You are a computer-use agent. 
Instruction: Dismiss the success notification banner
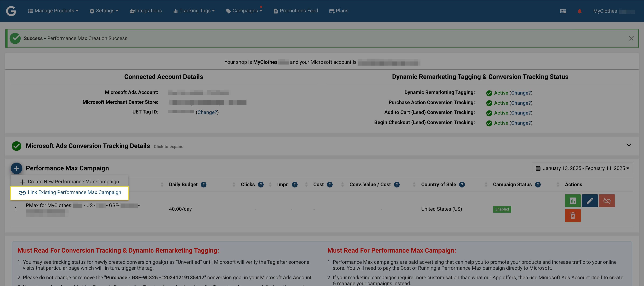[631, 38]
